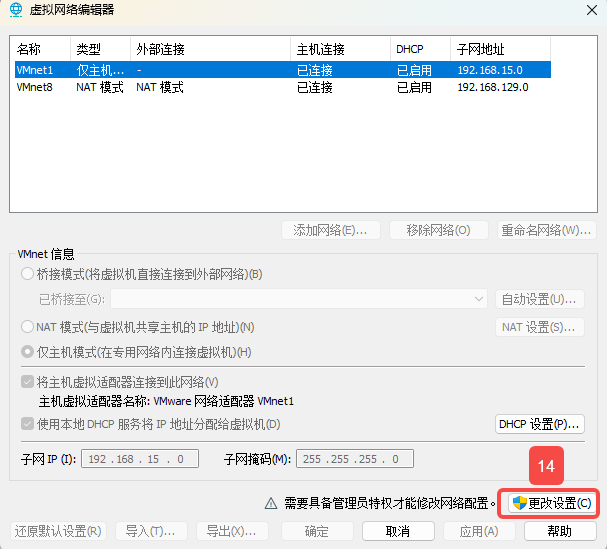Select the 仅主机模式 radio button

click(27, 352)
